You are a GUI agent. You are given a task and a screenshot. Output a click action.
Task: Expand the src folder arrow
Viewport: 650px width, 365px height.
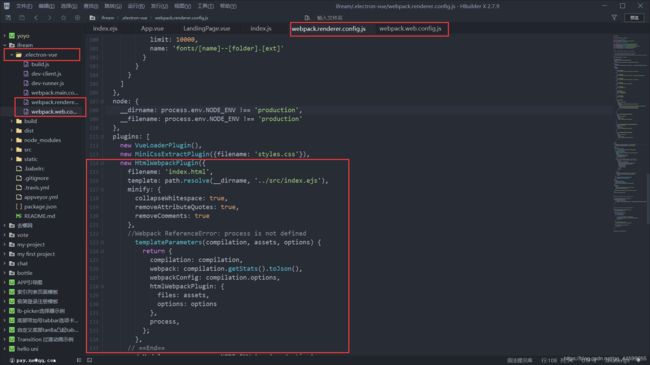point(12,150)
